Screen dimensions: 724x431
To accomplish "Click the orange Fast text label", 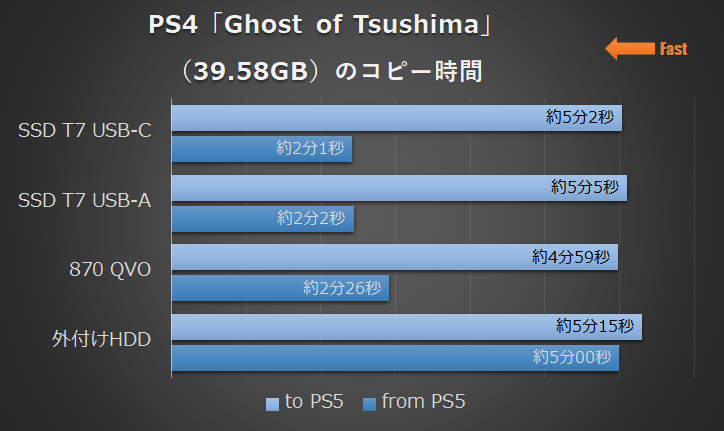I will 673,49.
